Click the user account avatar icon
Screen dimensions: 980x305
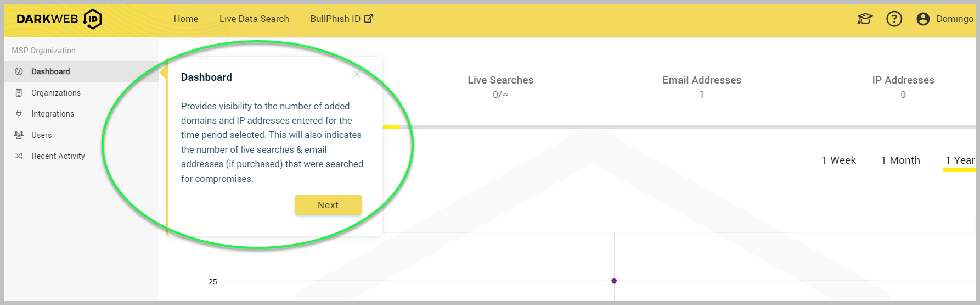[923, 19]
